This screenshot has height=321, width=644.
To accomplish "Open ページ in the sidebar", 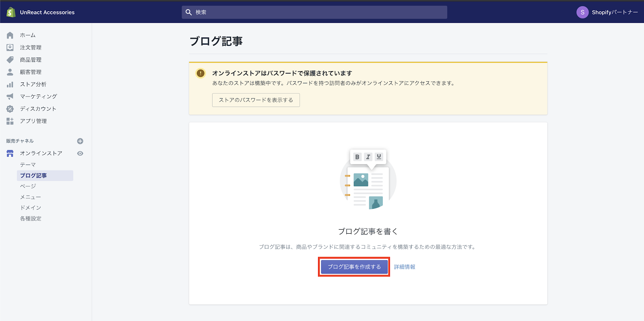I will 28,186.
